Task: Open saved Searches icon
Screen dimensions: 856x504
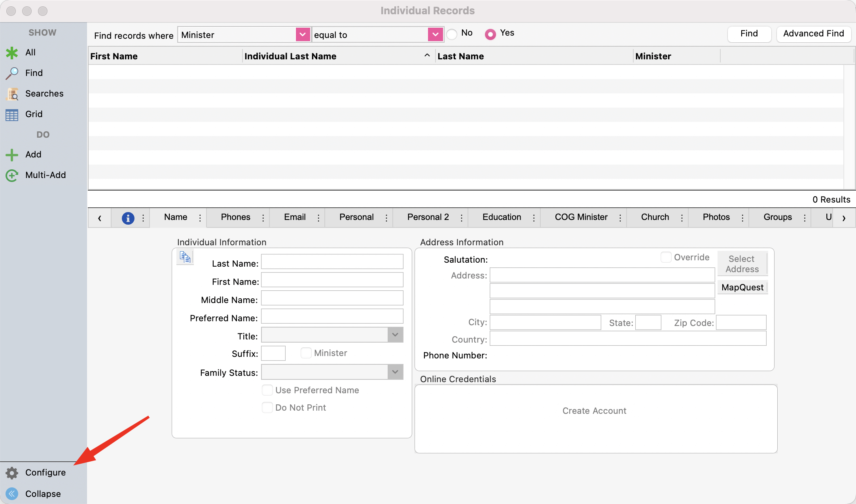Action: coord(12,94)
